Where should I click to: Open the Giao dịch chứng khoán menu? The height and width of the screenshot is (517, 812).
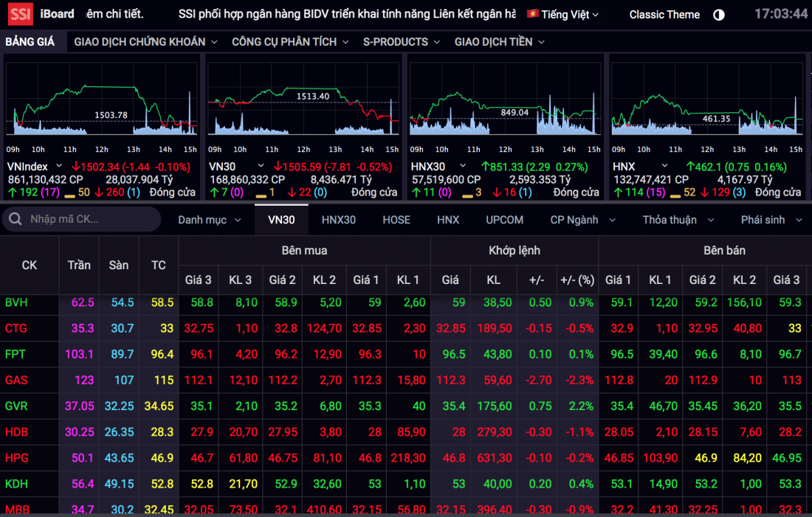145,42
